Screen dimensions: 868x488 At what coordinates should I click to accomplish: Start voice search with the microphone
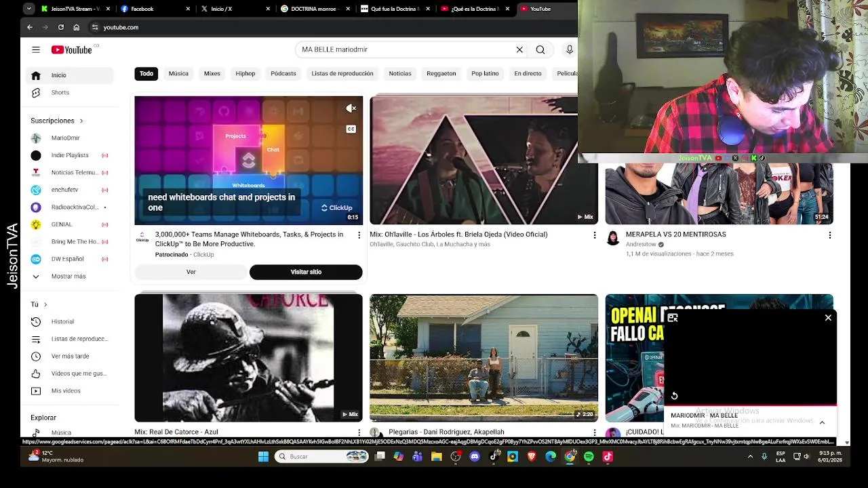pyautogui.click(x=570, y=49)
